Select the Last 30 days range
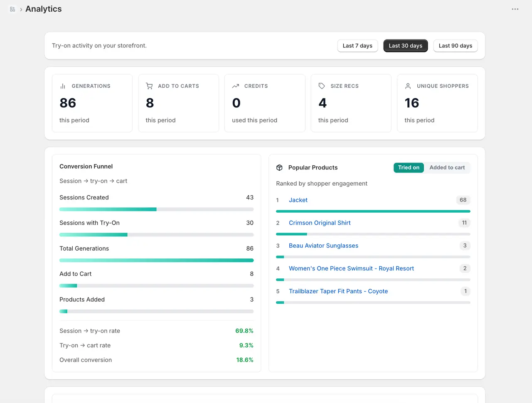The width and height of the screenshot is (532, 403). pos(406,46)
